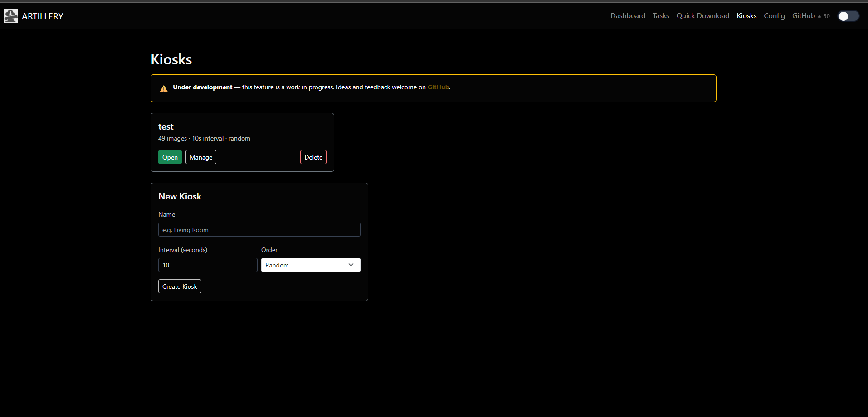
Task: Click the "Kiosks" page heading
Action: [x=171, y=59]
